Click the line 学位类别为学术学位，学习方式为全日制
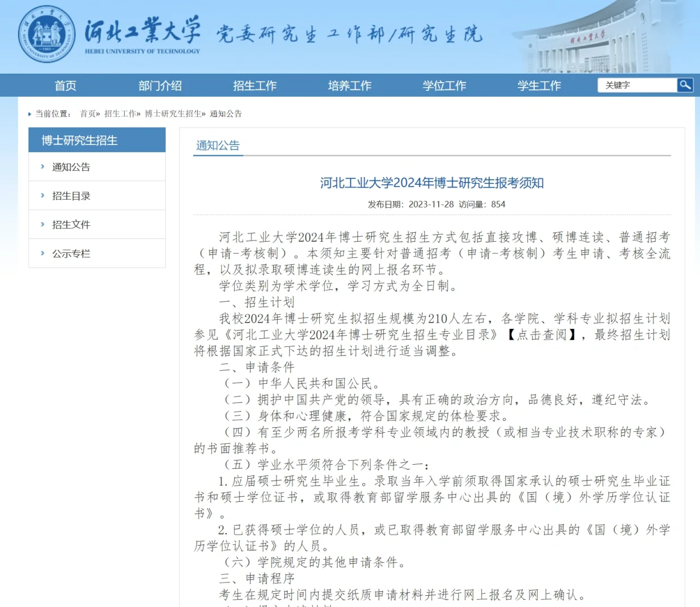The height and width of the screenshot is (607, 700). (x=339, y=286)
